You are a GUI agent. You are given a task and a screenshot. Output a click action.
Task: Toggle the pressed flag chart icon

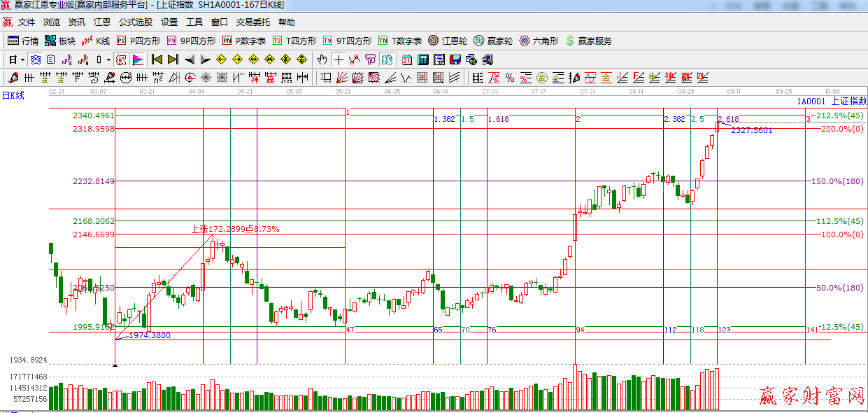coord(138,59)
